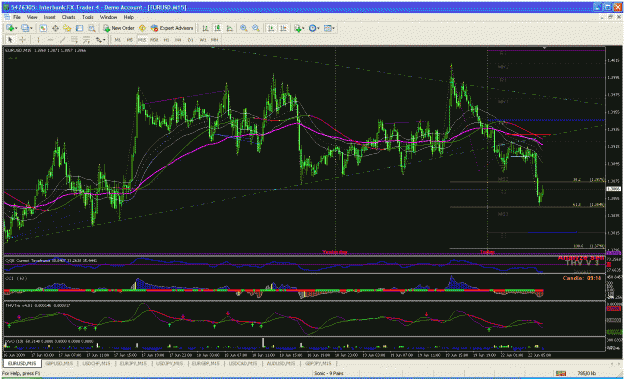Open the File menu

(x=17, y=18)
